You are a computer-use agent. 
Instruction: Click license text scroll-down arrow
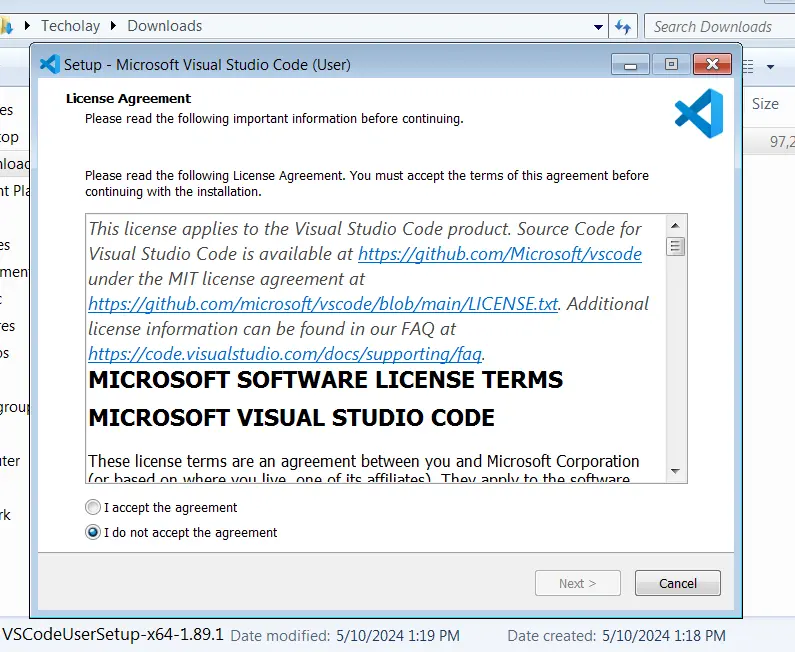(675, 471)
